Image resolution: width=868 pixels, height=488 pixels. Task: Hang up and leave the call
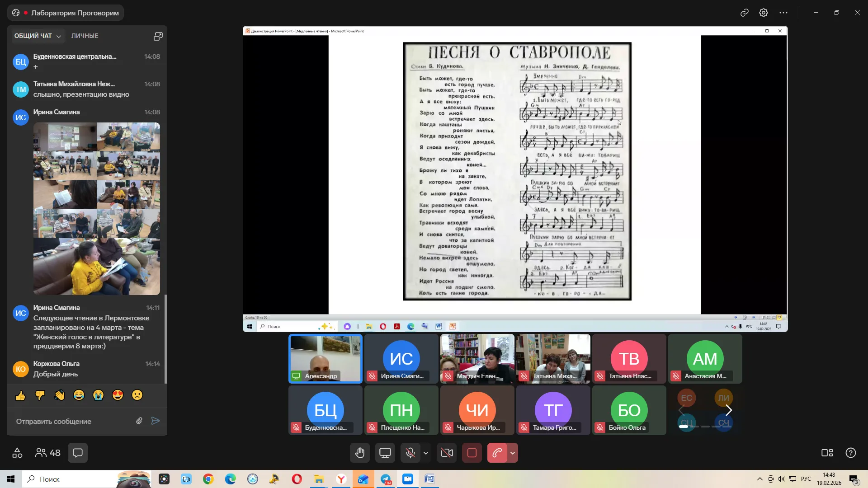(497, 453)
